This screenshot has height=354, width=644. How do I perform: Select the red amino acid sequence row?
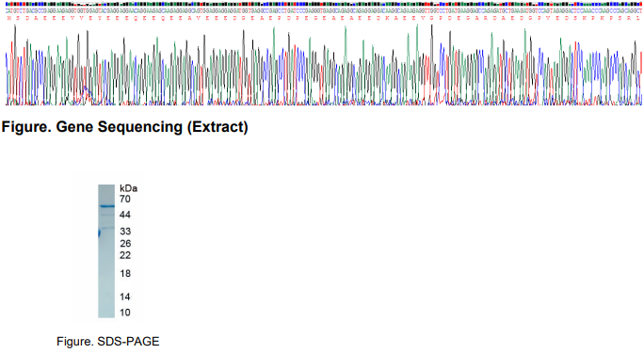click(324, 18)
